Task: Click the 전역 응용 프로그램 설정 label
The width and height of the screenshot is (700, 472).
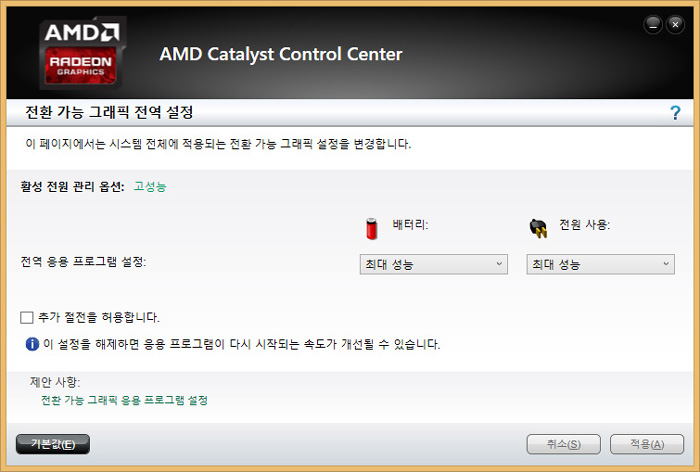Action: coord(84,262)
